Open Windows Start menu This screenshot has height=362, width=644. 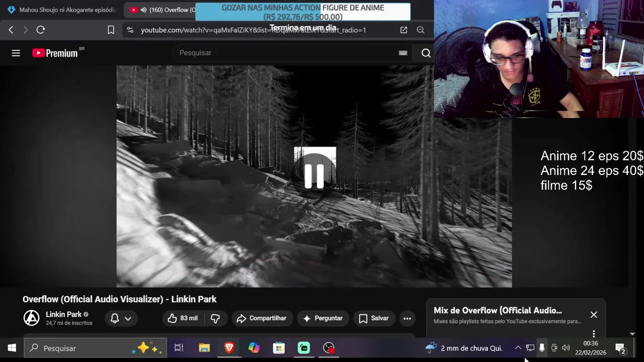12,348
